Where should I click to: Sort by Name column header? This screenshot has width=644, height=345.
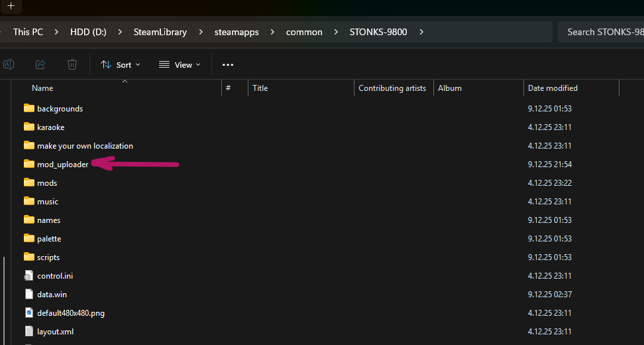42,88
